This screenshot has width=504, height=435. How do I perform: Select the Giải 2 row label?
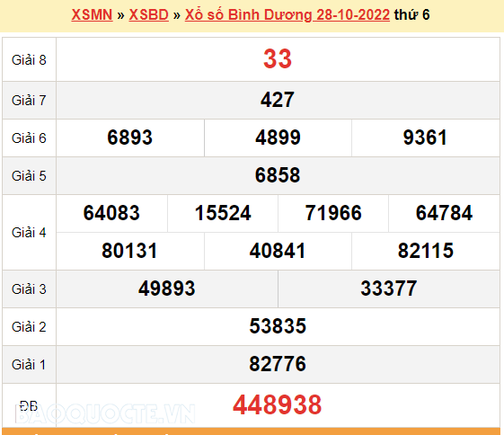tap(29, 327)
